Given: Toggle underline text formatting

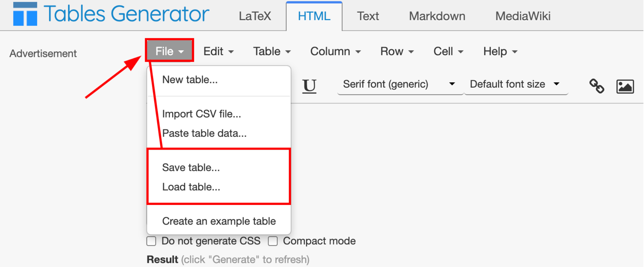Looking at the screenshot, I should click(309, 86).
